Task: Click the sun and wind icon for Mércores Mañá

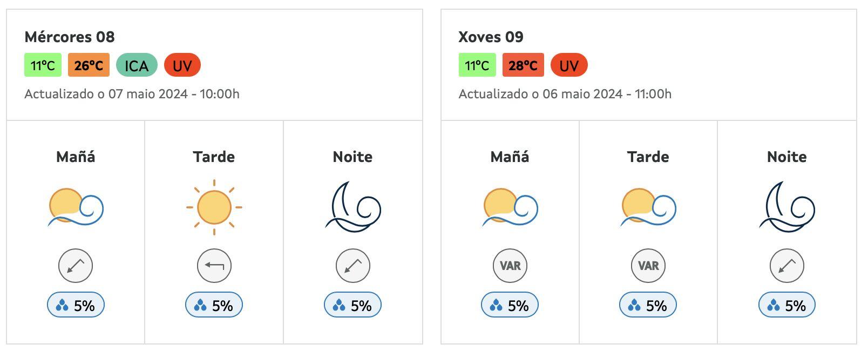Action: pos(76,205)
